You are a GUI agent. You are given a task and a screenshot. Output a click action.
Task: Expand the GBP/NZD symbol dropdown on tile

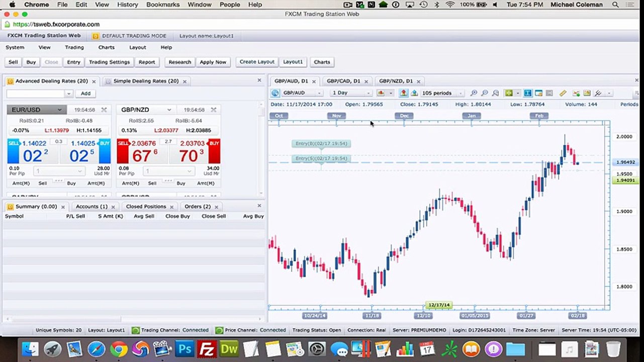coord(169,110)
